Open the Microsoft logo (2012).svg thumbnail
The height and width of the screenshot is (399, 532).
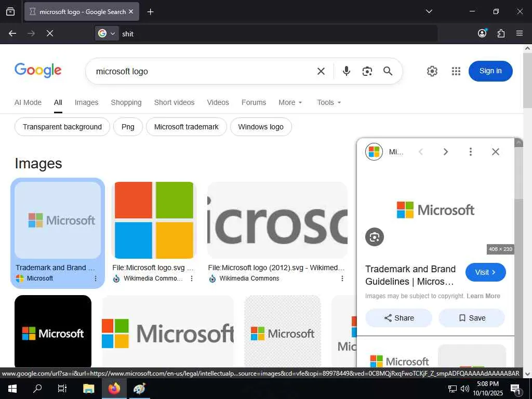coord(277,220)
